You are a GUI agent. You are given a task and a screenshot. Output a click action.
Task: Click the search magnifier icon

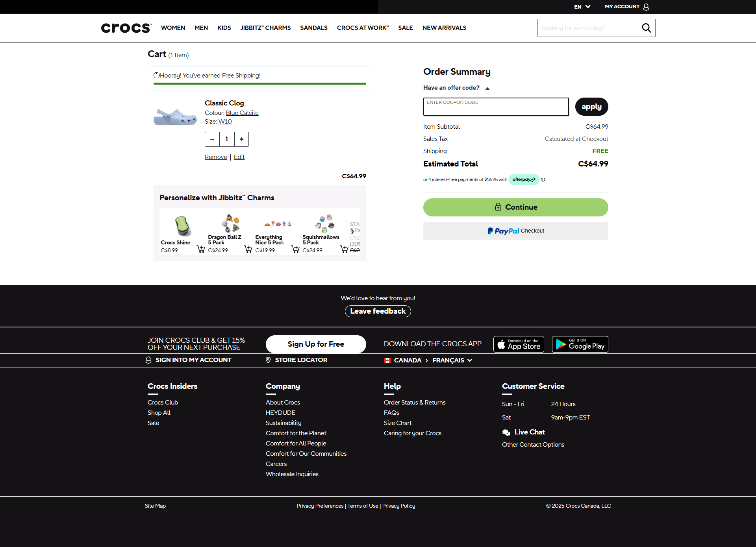[x=646, y=28]
